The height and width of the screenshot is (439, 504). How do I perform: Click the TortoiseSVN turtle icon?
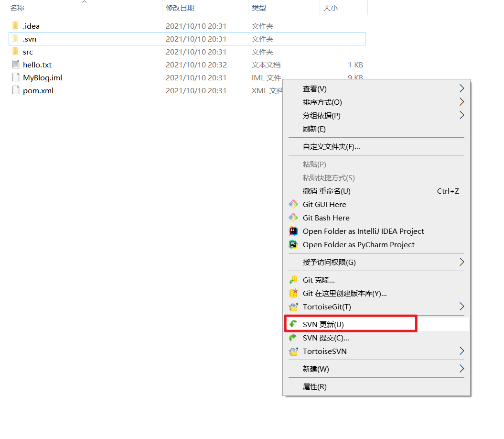coord(293,351)
